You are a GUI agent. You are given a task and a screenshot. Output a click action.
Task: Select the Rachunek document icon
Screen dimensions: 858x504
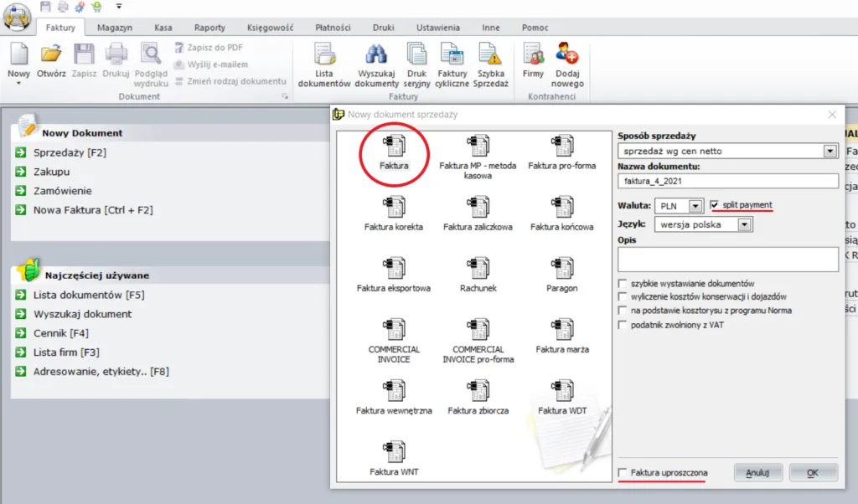coord(478,268)
